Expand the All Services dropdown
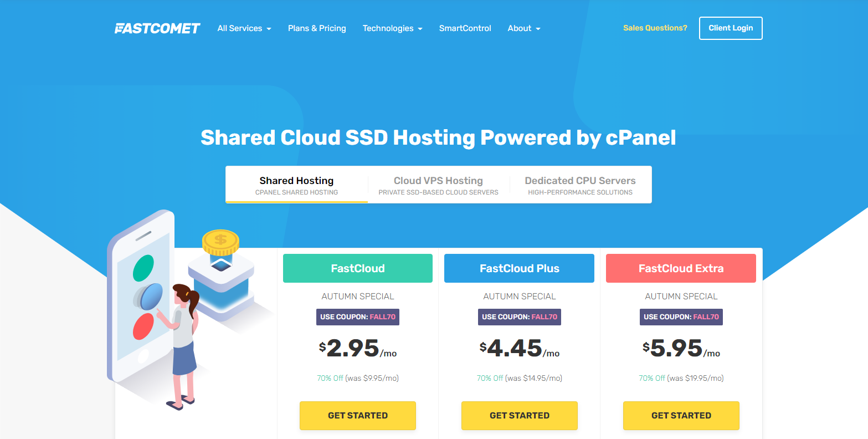The image size is (868, 439). (x=244, y=28)
